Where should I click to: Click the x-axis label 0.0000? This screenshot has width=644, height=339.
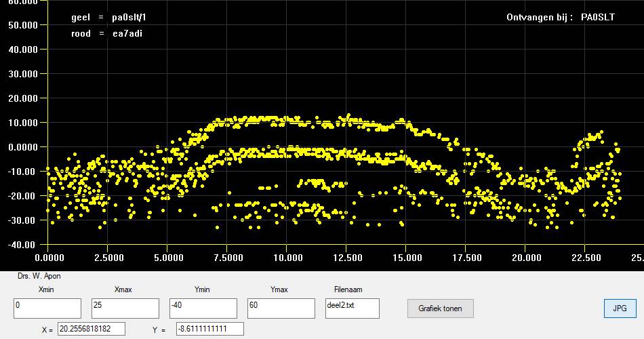point(49,258)
